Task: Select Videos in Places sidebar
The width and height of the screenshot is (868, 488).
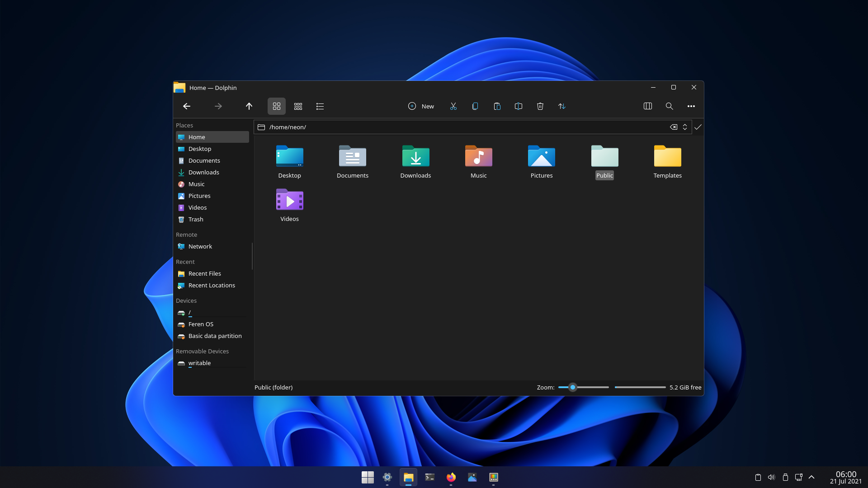Action: [212, 207]
